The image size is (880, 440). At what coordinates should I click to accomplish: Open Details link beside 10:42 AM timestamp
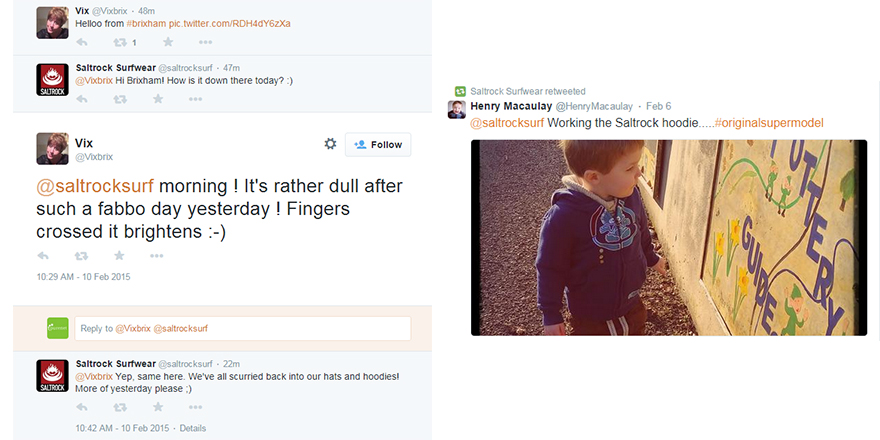click(x=192, y=428)
